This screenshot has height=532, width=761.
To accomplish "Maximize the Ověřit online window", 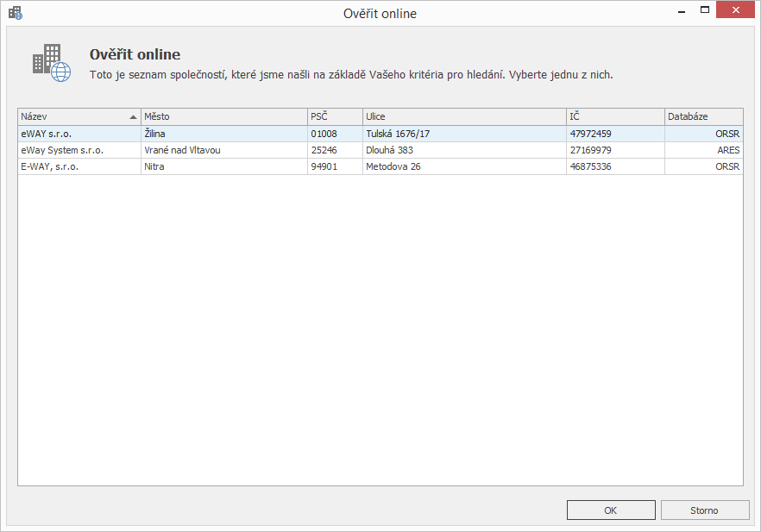I will (x=705, y=9).
